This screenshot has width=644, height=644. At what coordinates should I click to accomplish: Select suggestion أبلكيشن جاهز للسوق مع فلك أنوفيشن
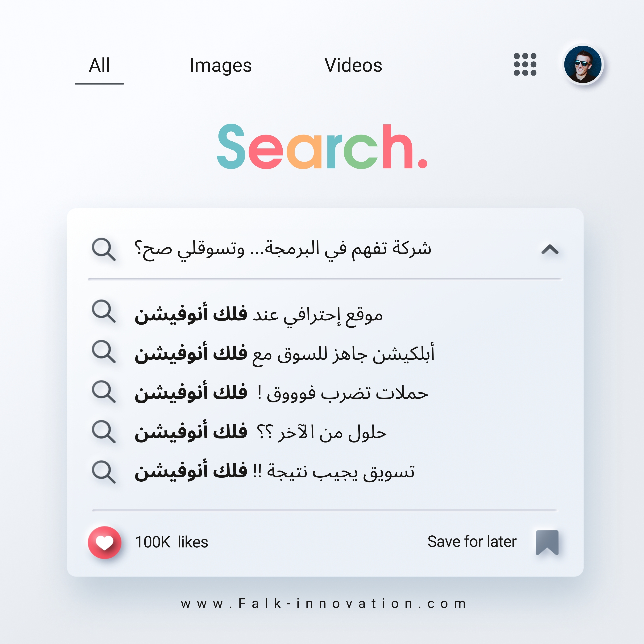pyautogui.click(x=284, y=353)
